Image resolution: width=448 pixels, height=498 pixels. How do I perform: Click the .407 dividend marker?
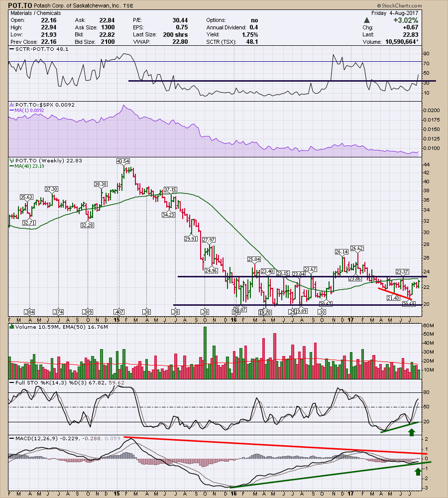[119, 312]
